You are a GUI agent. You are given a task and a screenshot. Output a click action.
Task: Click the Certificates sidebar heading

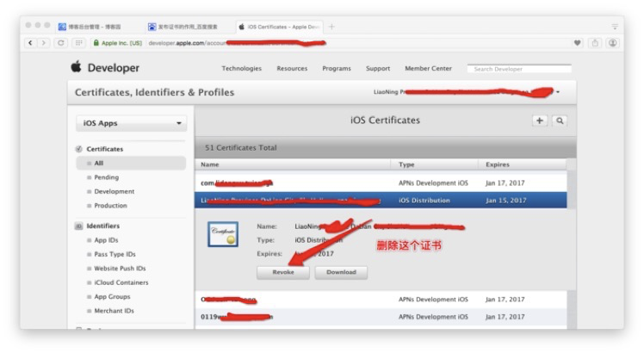(105, 149)
